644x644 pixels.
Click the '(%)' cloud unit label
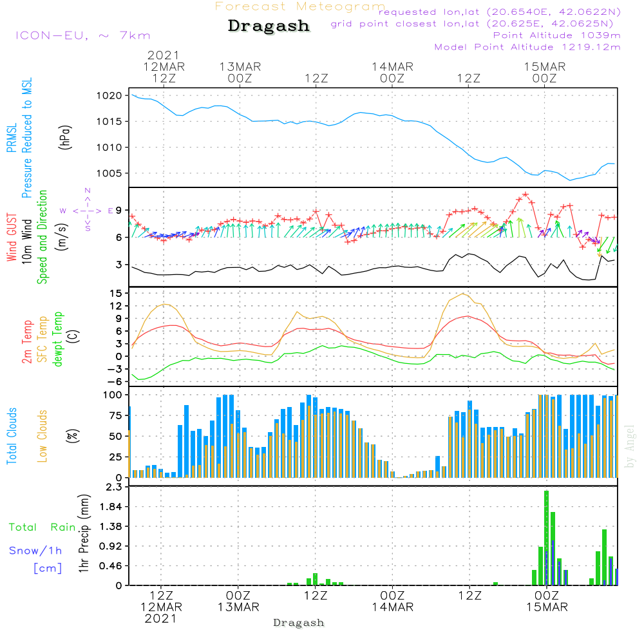[x=72, y=436]
